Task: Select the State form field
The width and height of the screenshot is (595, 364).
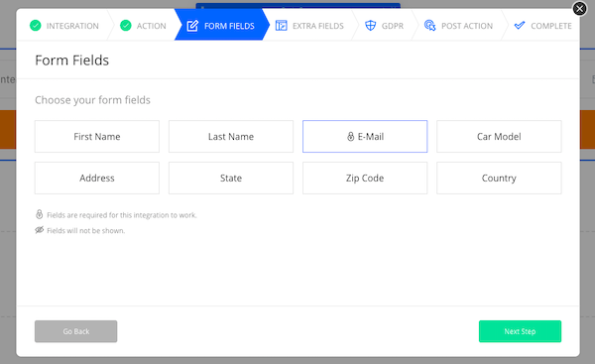Action: tap(231, 178)
